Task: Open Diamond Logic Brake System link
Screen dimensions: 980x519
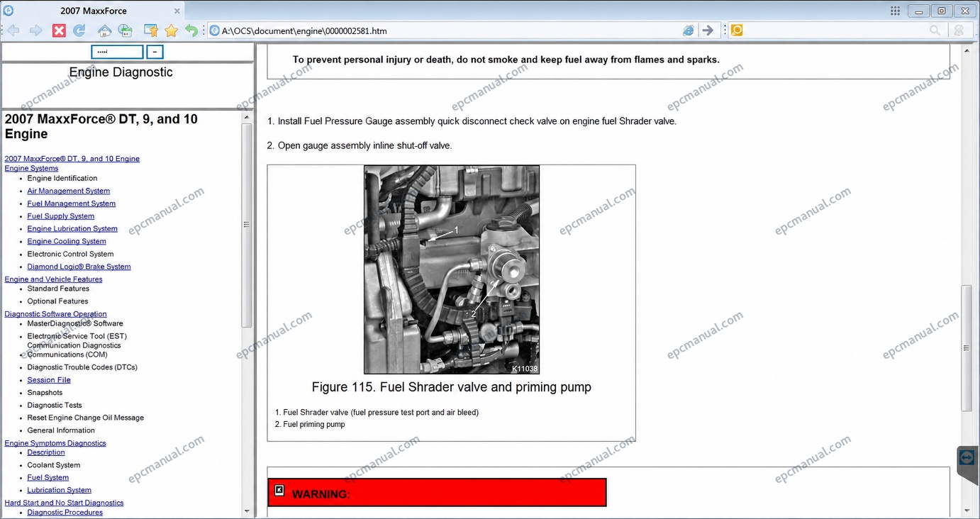Action: tap(79, 267)
